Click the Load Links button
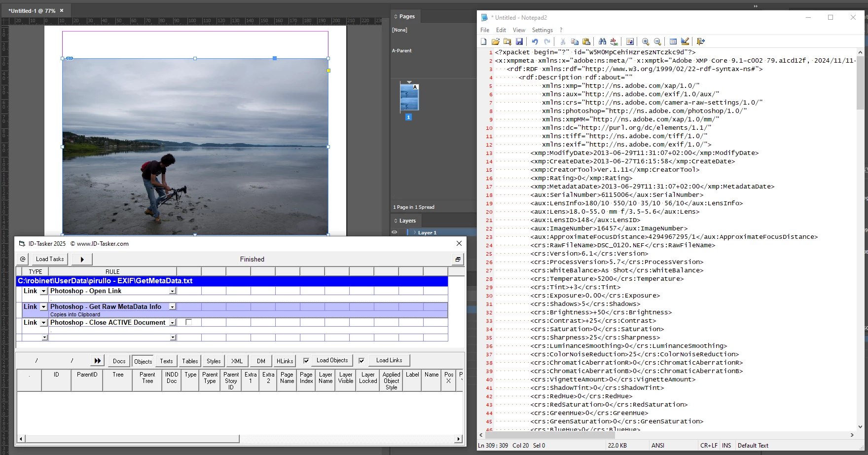Screen dimensions: 868x455 389,361
